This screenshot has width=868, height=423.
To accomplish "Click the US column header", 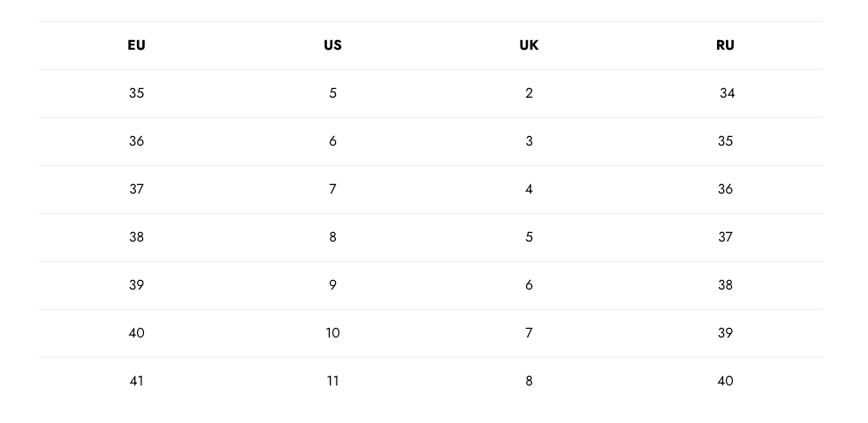I will pos(332,45).
